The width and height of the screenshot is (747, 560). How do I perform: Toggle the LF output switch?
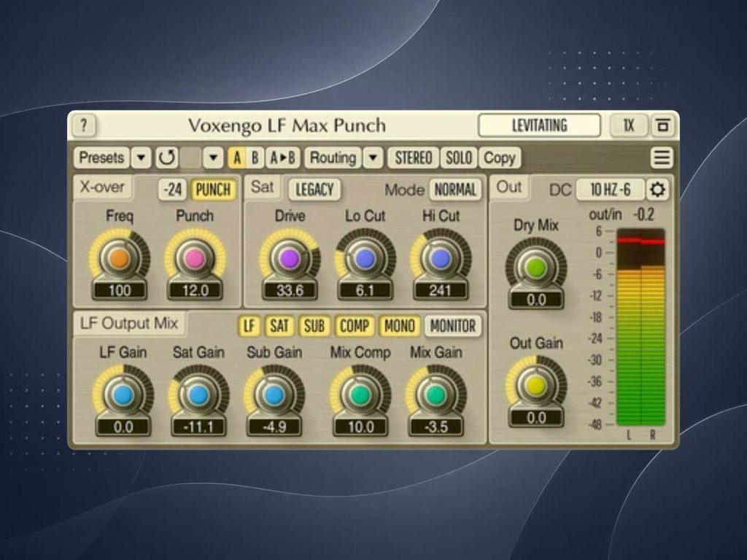249,326
